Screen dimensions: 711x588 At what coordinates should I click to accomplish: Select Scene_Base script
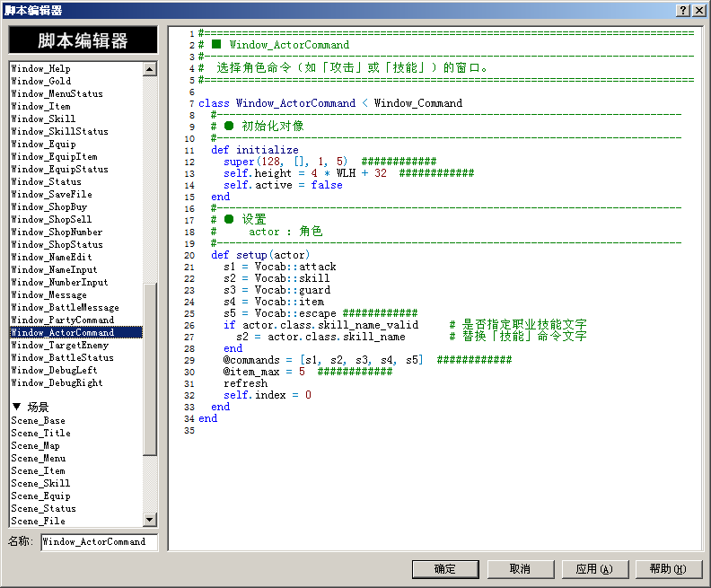[76, 421]
